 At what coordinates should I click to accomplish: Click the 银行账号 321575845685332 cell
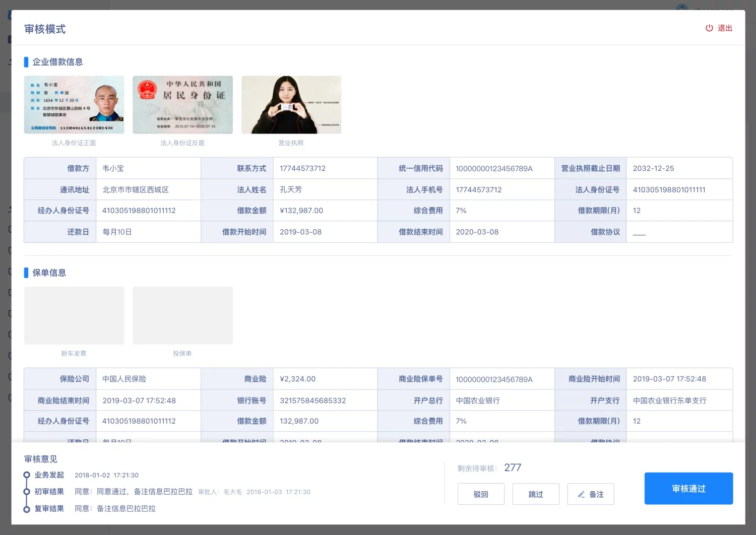[x=312, y=400]
